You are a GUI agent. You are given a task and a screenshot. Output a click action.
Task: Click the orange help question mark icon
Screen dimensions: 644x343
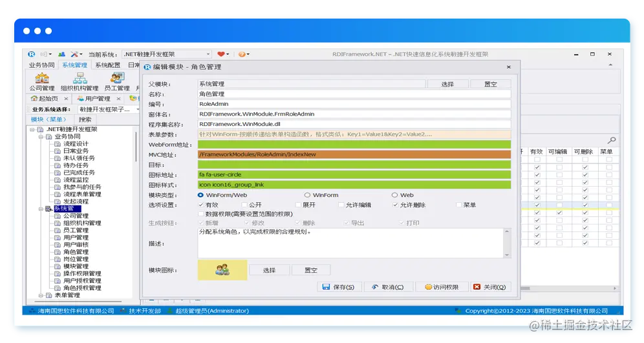coord(242,54)
